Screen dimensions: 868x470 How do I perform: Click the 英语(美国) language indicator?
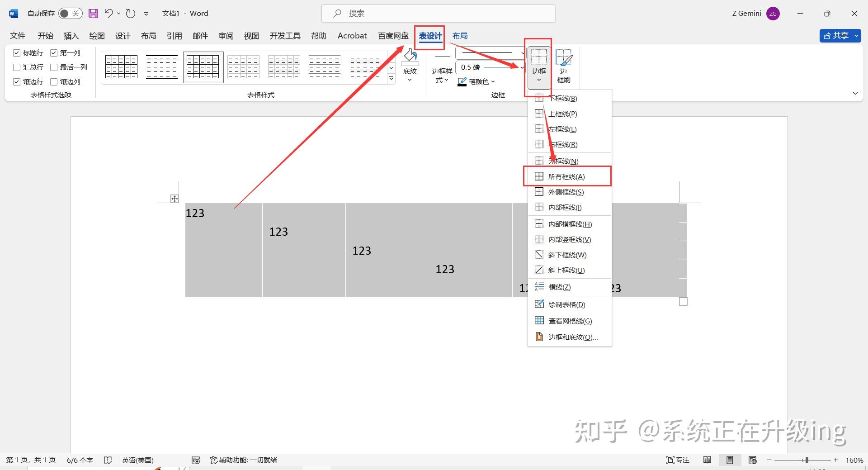pos(137,460)
